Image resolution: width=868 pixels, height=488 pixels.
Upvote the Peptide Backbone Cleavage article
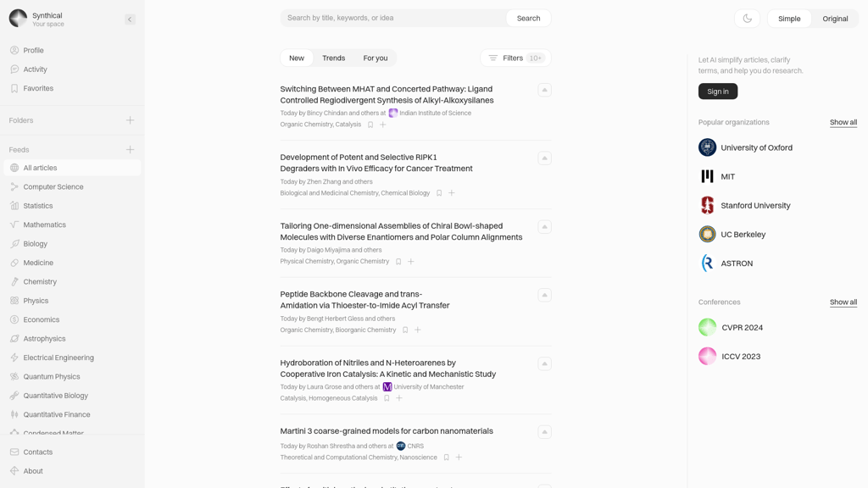(x=544, y=296)
